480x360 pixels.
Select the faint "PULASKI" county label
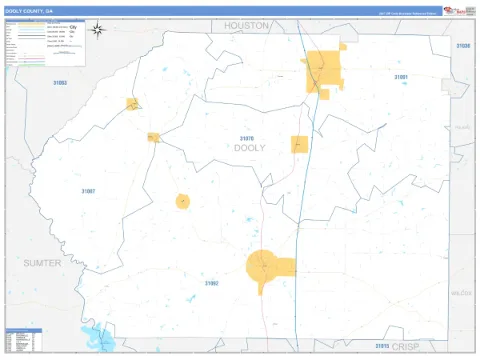[x=462, y=127]
